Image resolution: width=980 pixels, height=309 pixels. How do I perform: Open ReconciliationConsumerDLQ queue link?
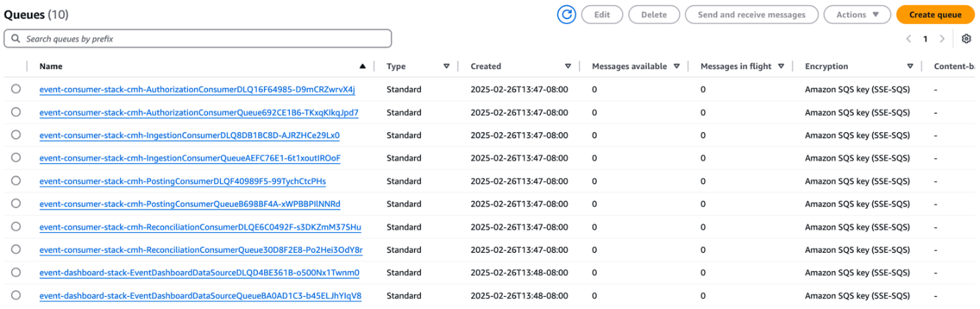[x=200, y=227]
